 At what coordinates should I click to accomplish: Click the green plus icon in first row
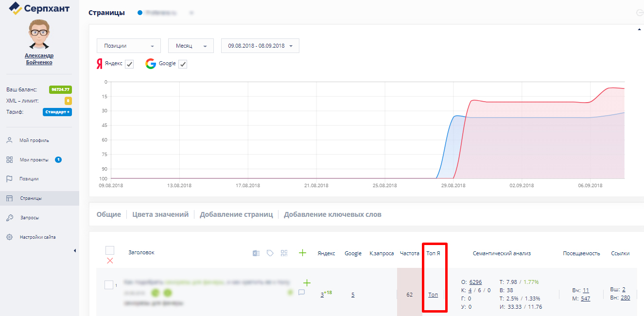[x=307, y=282]
